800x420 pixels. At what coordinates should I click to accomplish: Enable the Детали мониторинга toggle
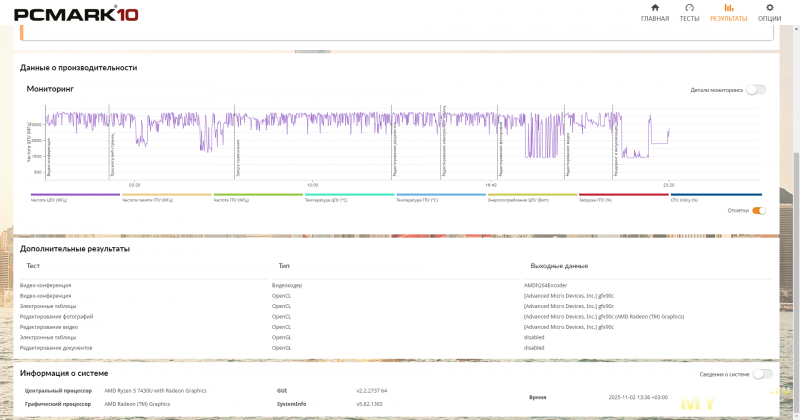point(756,89)
